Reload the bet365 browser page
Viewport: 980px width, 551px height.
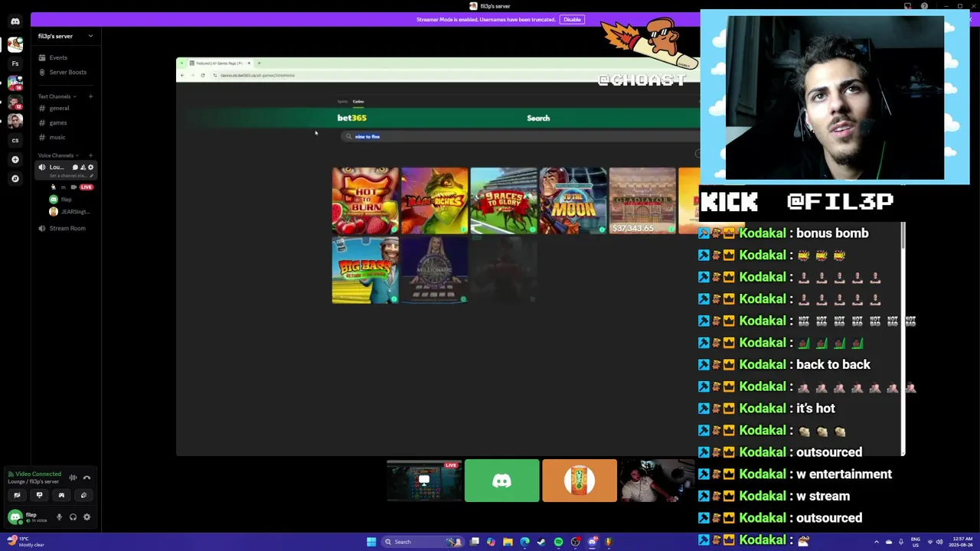203,75
